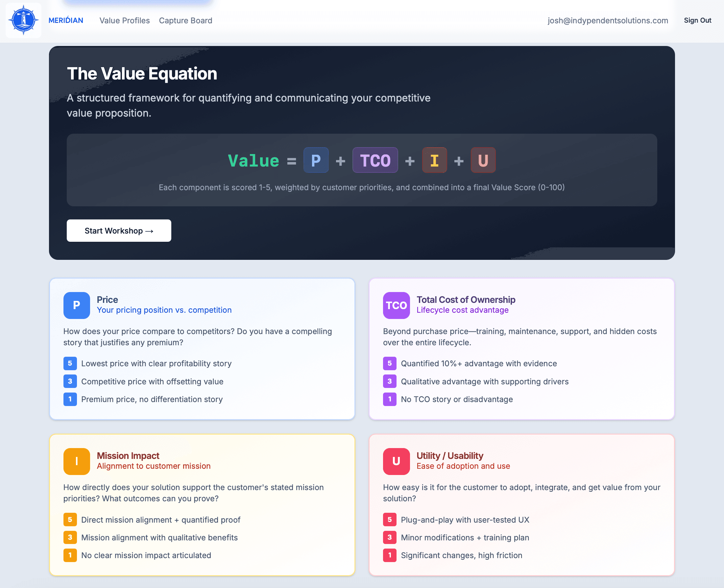Click the orange I tile in equation
The height and width of the screenshot is (588, 724).
(434, 160)
